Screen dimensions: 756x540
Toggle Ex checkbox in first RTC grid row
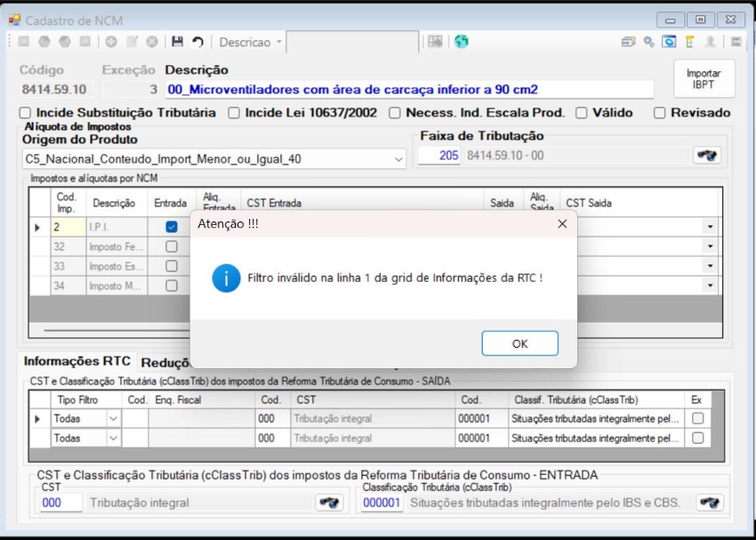697,418
